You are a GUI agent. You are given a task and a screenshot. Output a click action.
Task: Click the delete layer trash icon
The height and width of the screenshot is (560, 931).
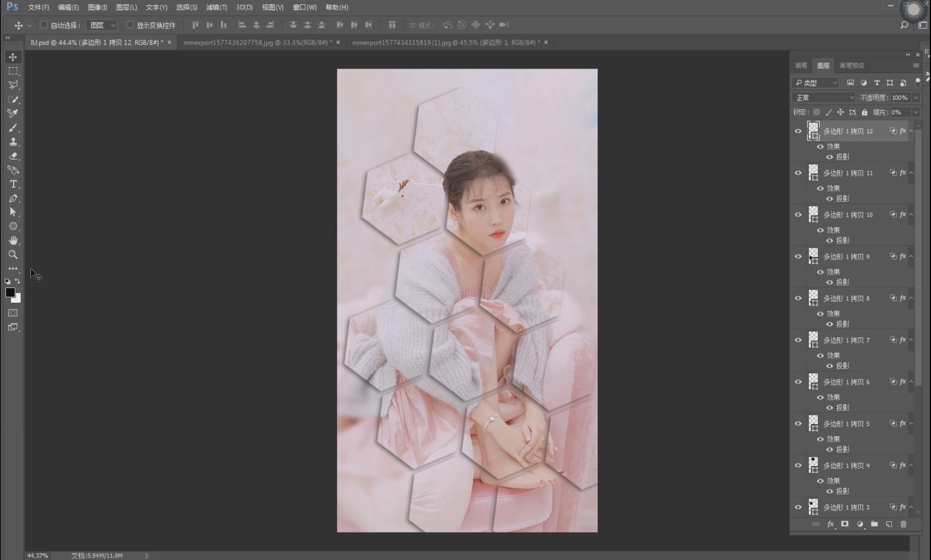point(903,524)
